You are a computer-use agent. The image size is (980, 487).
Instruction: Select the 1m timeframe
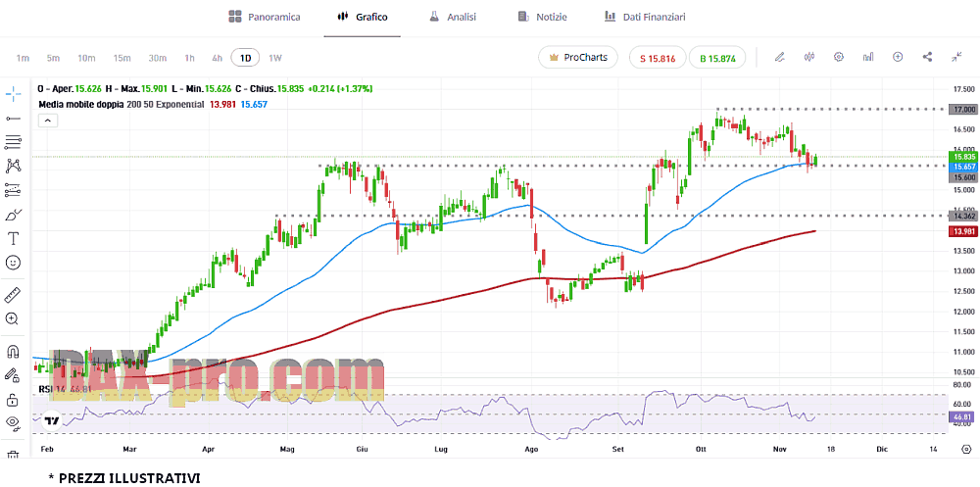23,58
